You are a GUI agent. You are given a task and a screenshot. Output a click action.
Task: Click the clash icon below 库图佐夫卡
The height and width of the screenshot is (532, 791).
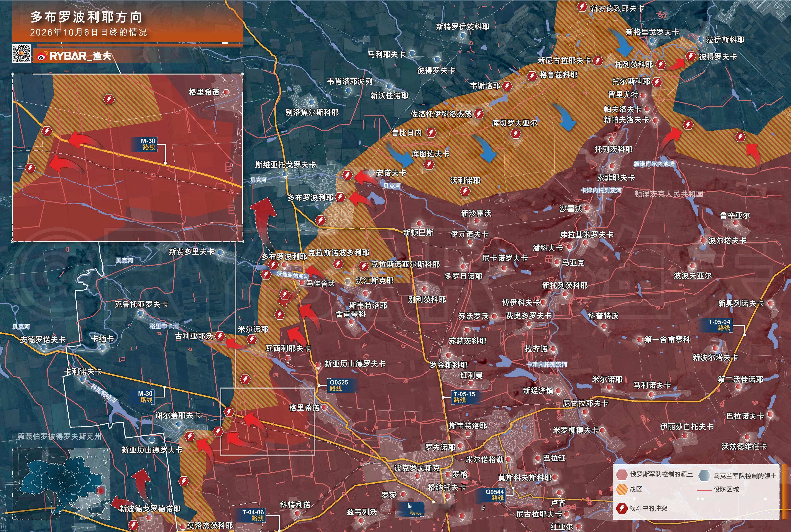click(429, 165)
